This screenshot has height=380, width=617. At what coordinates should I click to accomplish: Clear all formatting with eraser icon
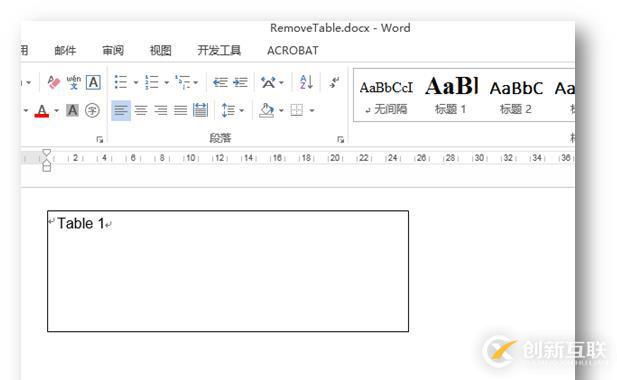54,83
